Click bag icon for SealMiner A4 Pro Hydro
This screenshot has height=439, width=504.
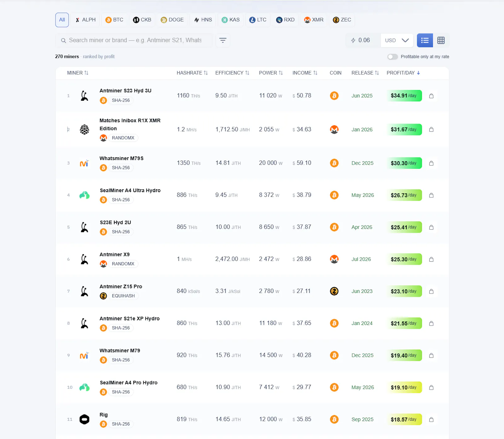click(x=431, y=387)
